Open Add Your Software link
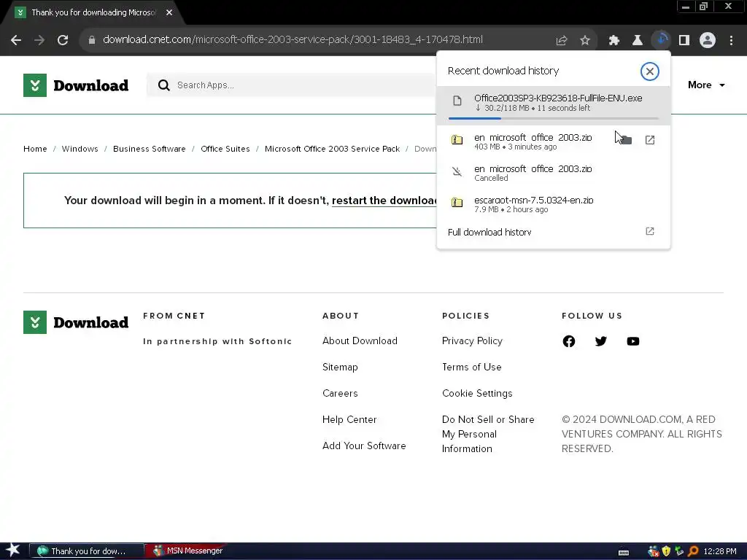The width and height of the screenshot is (747, 560). pos(364,446)
